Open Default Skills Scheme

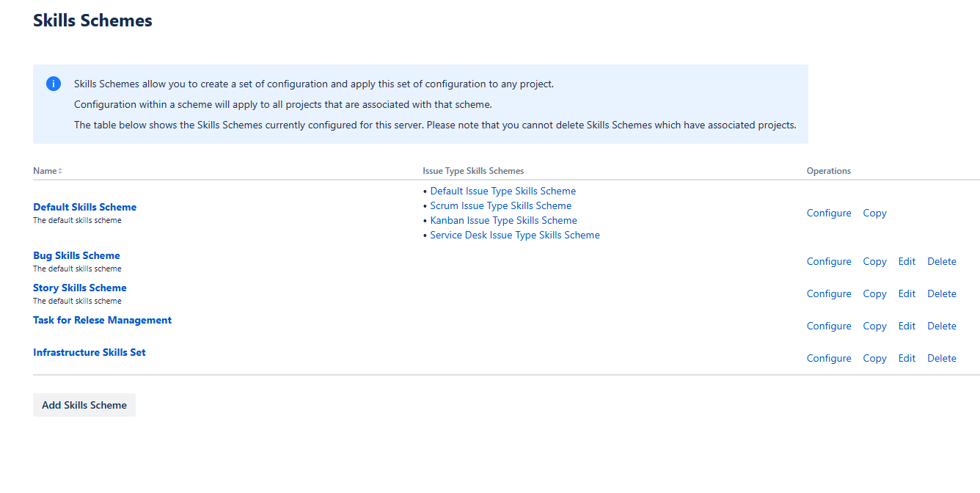click(84, 207)
